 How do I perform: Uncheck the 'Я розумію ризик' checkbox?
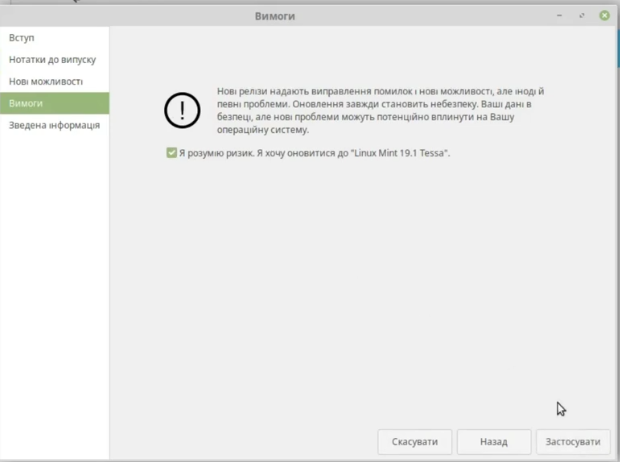pos(172,153)
